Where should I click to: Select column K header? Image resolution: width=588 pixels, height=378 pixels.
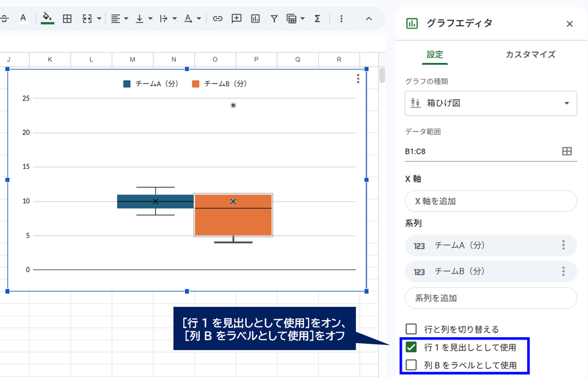(x=50, y=59)
